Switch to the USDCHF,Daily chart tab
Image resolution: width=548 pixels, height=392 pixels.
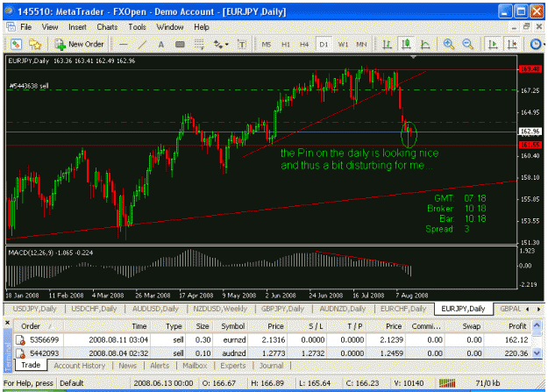point(94,309)
